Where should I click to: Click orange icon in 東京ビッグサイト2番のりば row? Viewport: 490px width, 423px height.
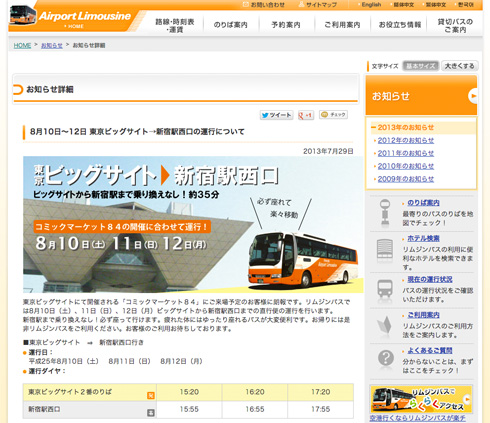point(151,395)
